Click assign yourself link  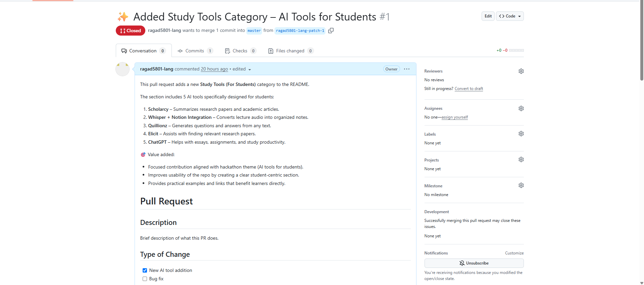pos(455,117)
